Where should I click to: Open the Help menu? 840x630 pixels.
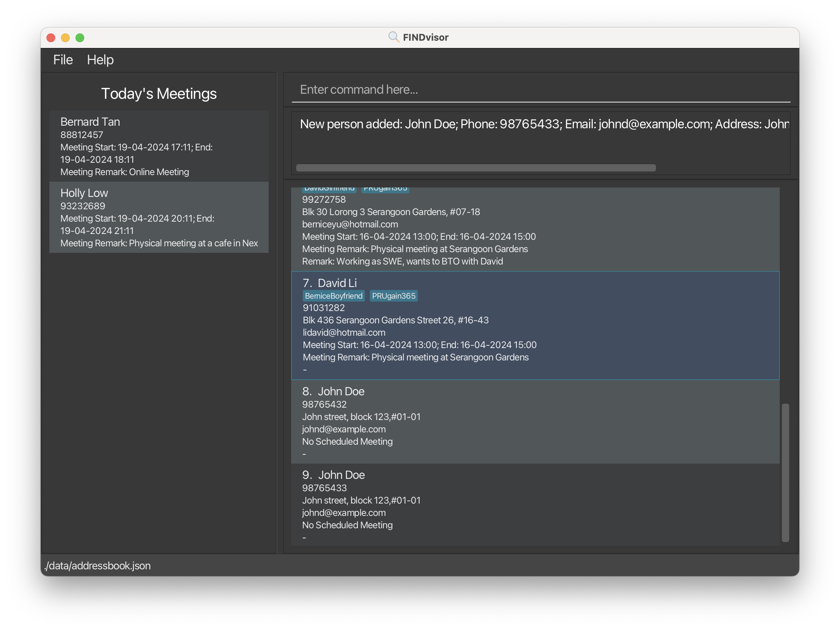tap(100, 60)
